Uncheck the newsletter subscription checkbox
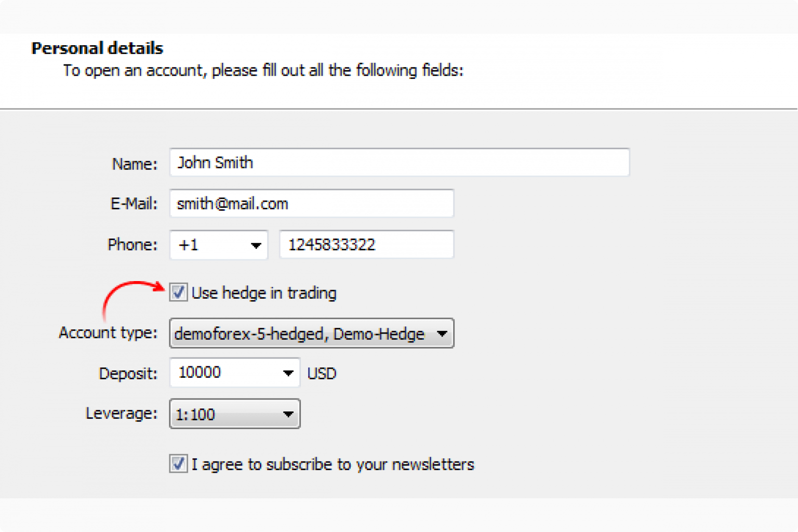This screenshot has width=798, height=532. coord(178,463)
